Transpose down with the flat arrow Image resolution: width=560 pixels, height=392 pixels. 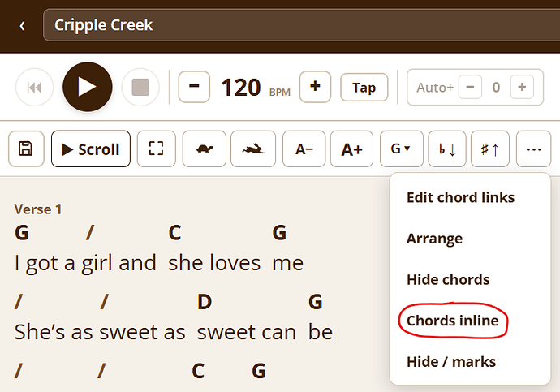[x=447, y=149]
